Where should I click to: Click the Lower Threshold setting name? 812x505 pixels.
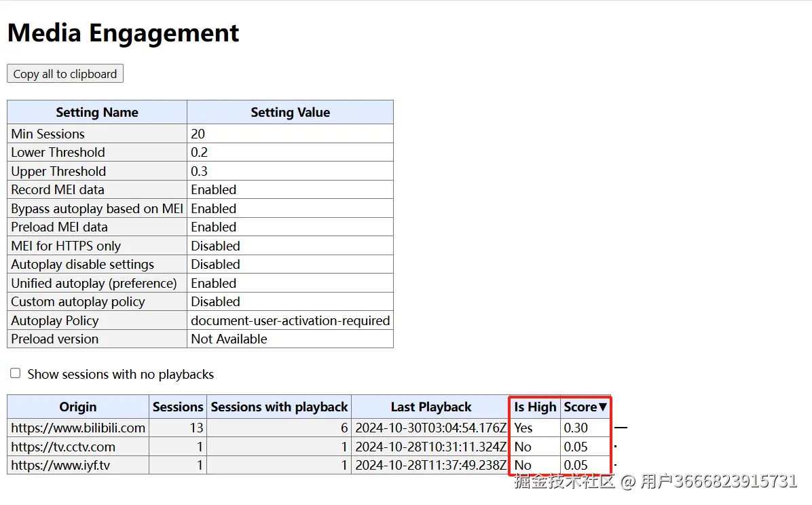coord(97,152)
